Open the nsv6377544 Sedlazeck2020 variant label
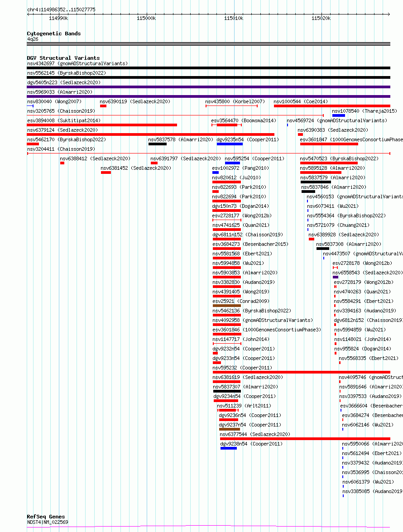The height and width of the screenshot is (532, 403). [255, 434]
